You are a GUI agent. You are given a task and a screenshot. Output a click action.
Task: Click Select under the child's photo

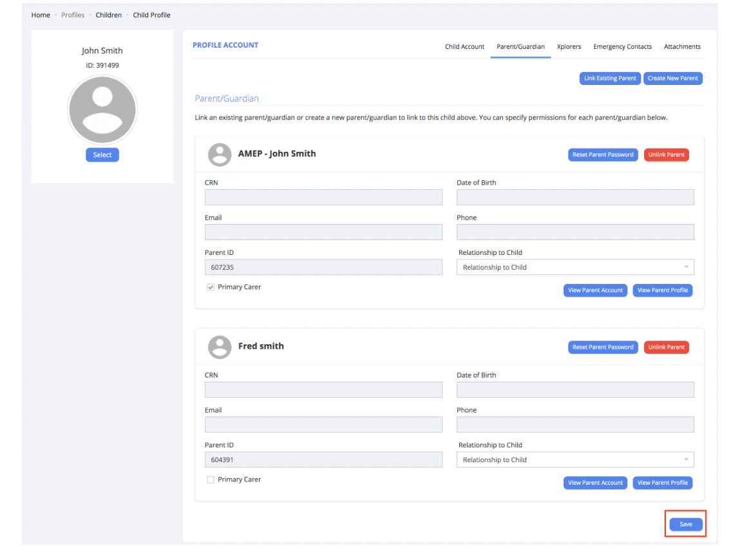(102, 154)
